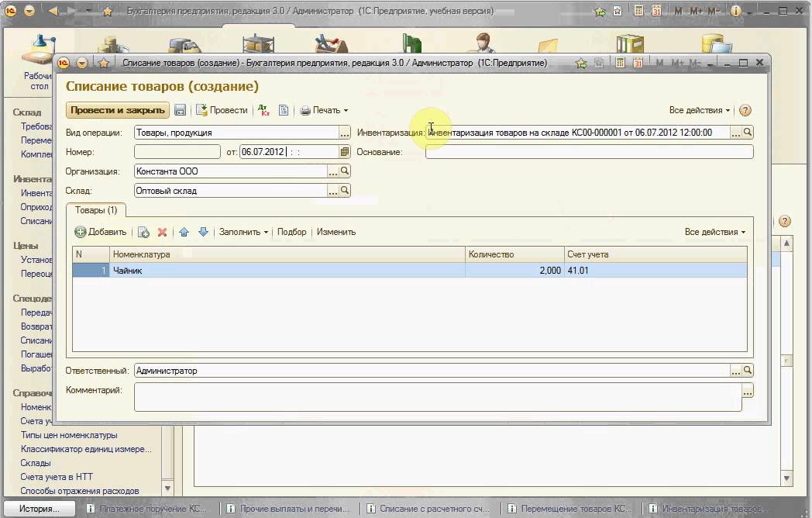Open the Оптовый склад warehouse via magnifier
Image resolution: width=812 pixels, height=518 pixels.
click(x=344, y=190)
